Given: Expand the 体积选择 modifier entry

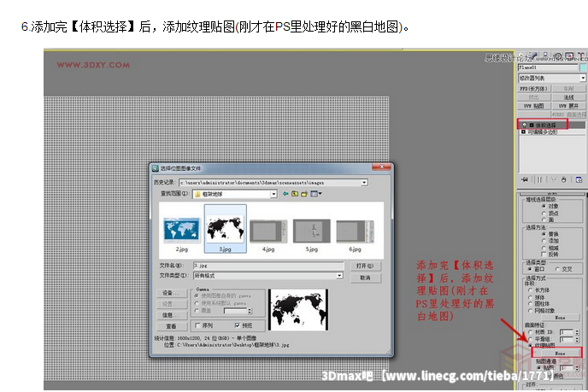Looking at the screenshot, I should click(x=532, y=125).
